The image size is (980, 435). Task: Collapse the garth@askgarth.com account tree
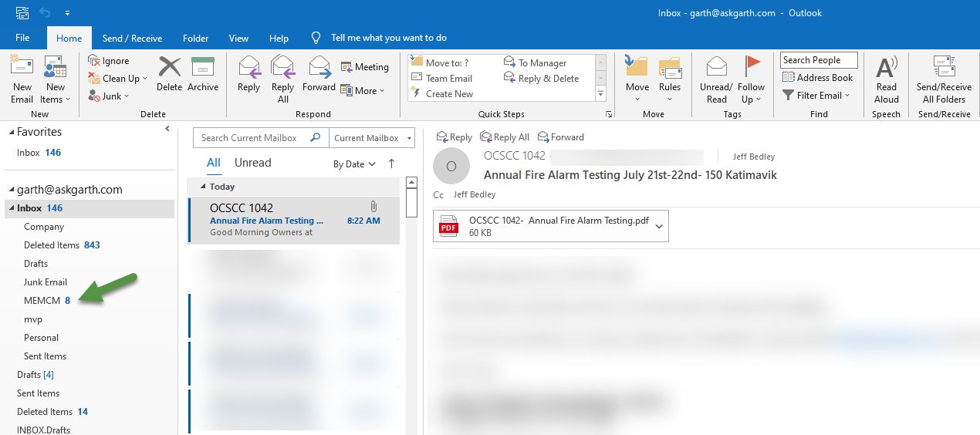coord(11,190)
